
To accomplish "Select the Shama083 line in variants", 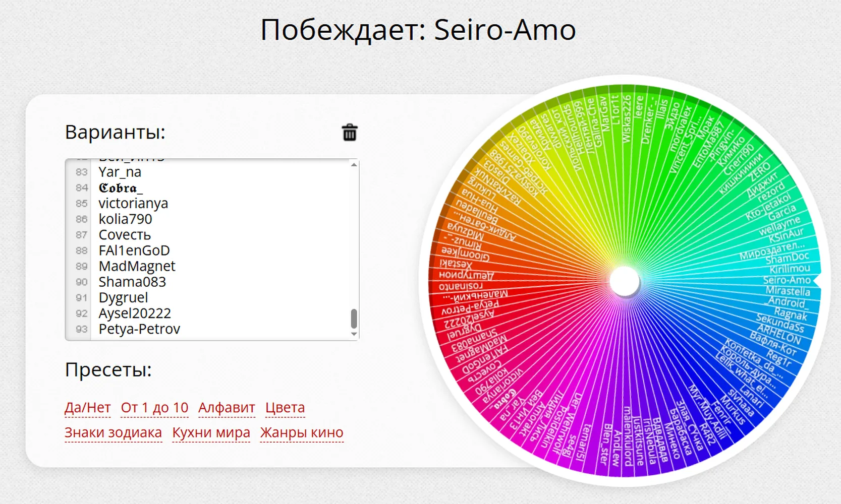I will coord(132,282).
